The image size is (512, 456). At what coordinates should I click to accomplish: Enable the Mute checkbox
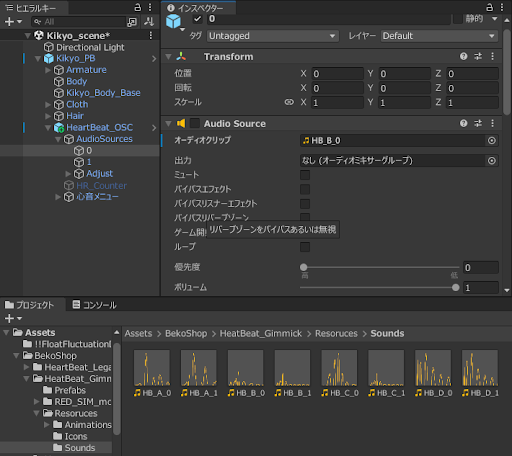coord(305,175)
